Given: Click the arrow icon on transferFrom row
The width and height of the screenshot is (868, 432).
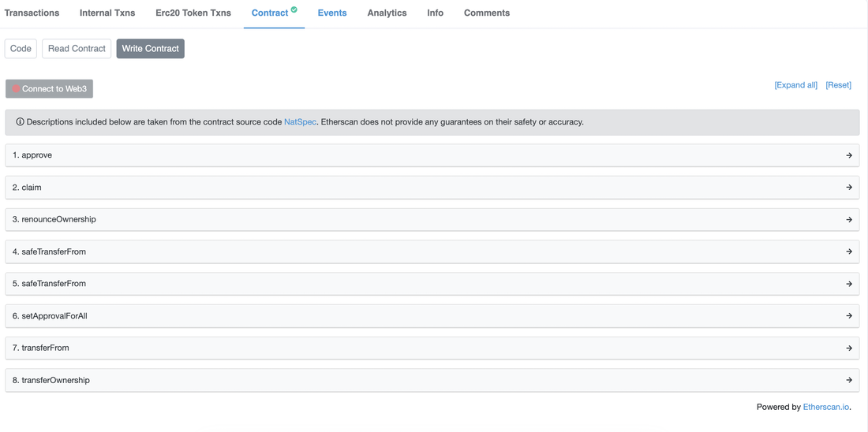Looking at the screenshot, I should (848, 348).
